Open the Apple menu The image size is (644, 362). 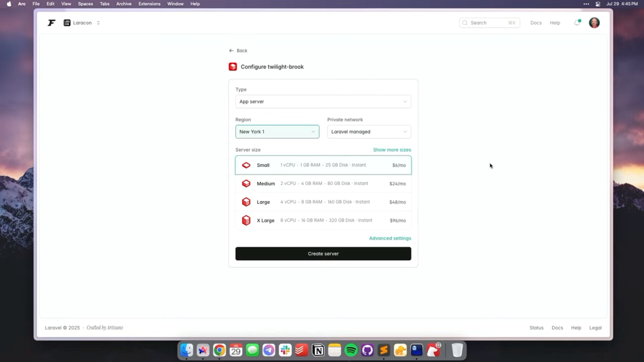click(9, 4)
